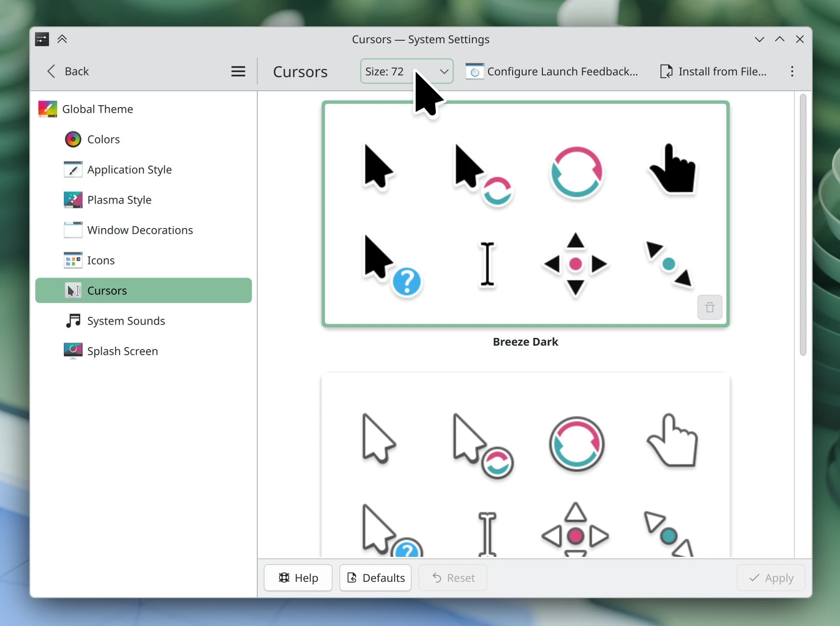Select the Plasma Style icon

pos(73,200)
